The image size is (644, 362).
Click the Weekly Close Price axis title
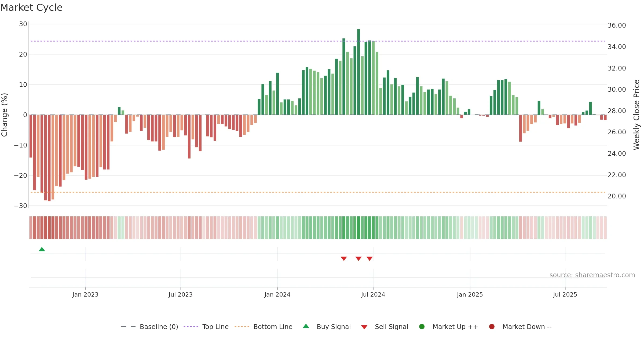coord(636,115)
